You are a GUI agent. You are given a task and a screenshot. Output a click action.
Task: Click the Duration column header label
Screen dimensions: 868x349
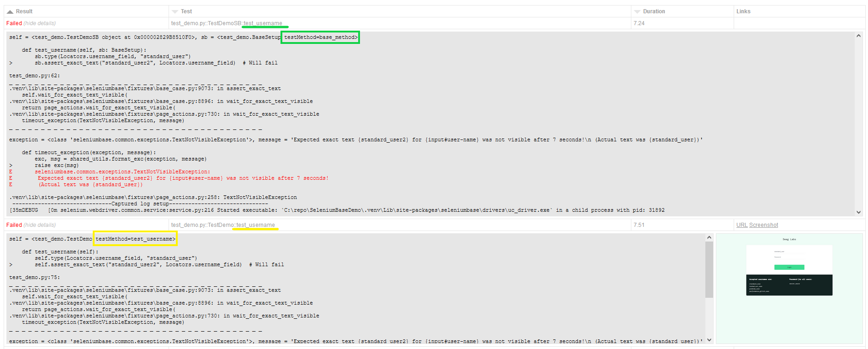point(654,11)
